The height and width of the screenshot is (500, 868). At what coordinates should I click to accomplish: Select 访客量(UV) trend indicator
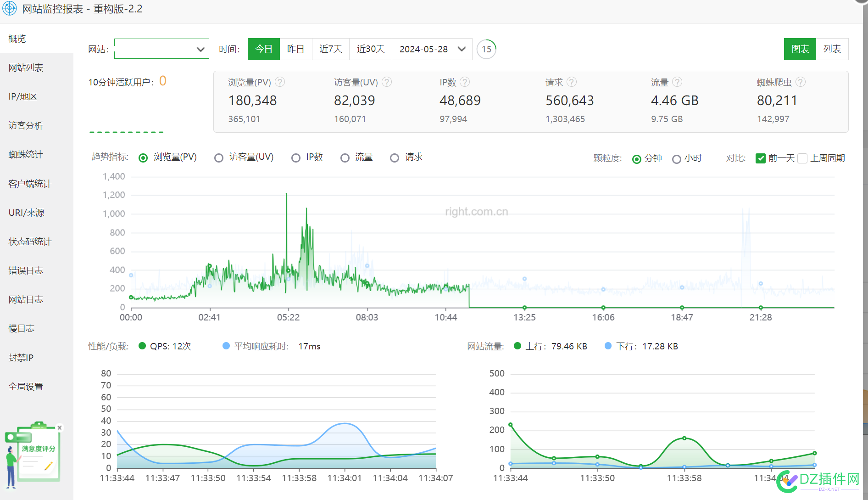click(219, 157)
